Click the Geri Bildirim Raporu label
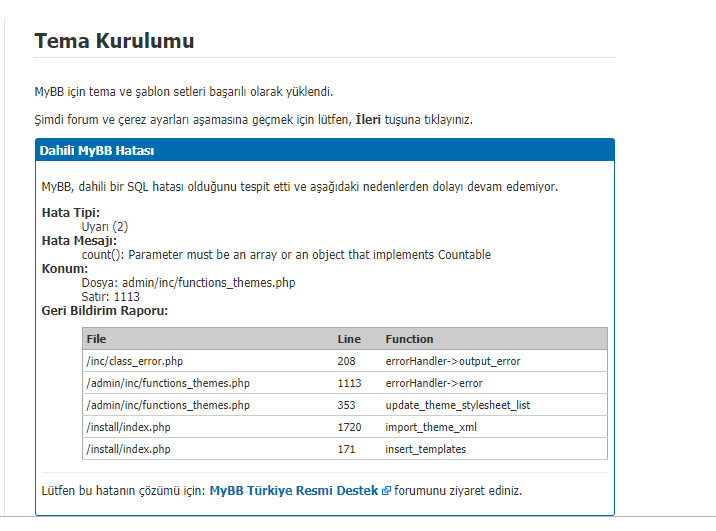The image size is (716, 531). coord(105,311)
